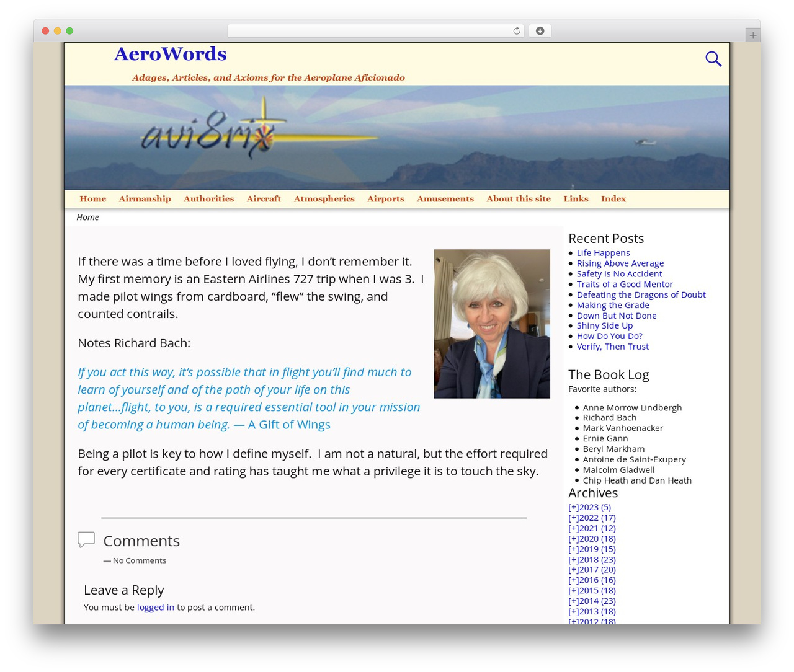Read the Safety Is No Accident post
Image resolution: width=794 pixels, height=672 pixels.
(x=619, y=274)
